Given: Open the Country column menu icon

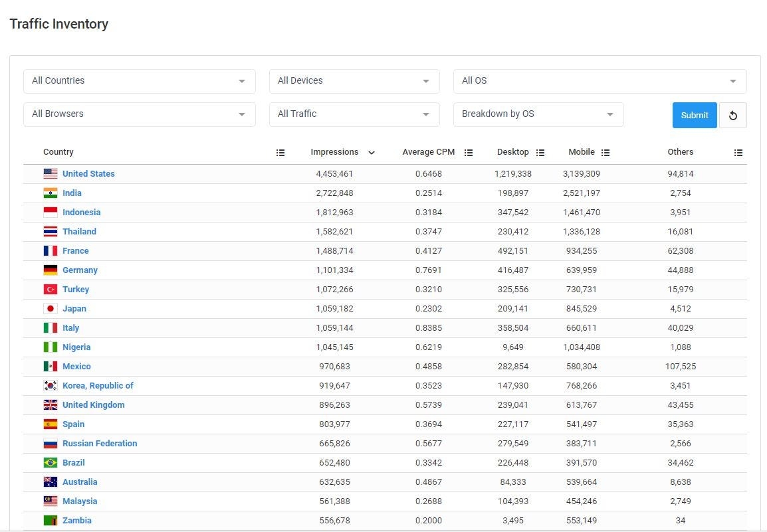Looking at the screenshot, I should click(280, 153).
